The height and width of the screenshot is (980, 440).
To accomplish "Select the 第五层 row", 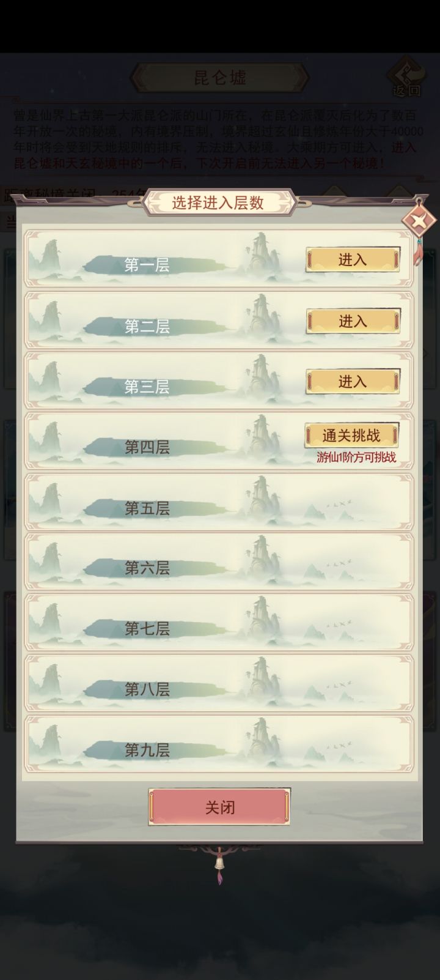I will tap(219, 502).
